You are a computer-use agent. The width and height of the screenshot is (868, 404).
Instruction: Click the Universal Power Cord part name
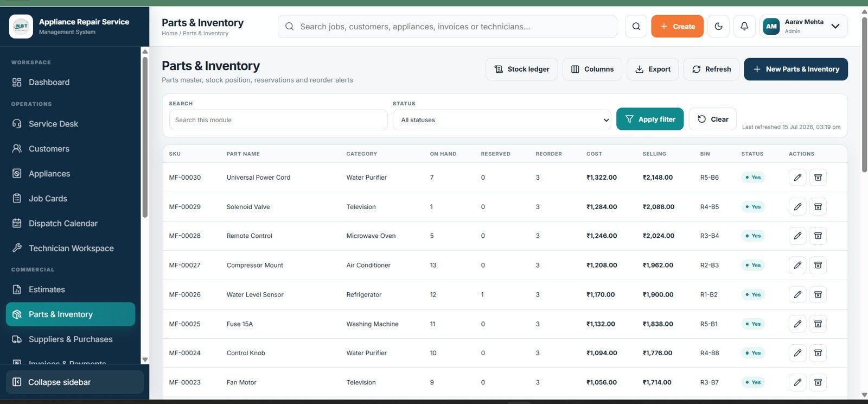click(258, 178)
